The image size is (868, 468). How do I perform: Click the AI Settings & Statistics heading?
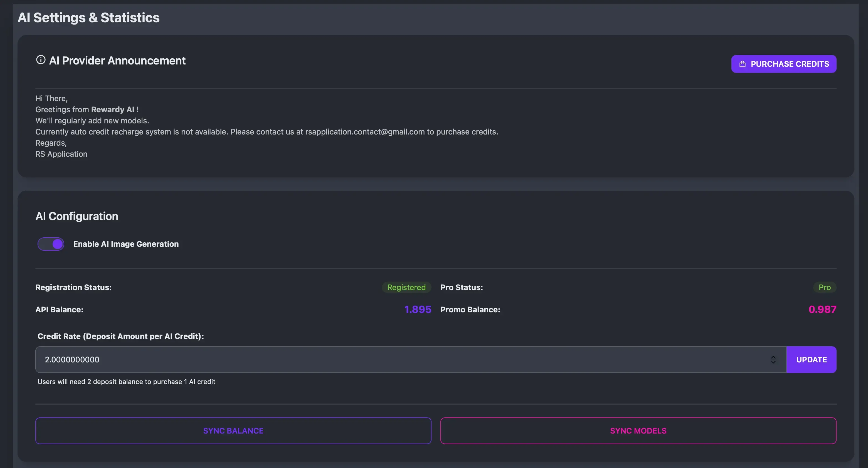(x=89, y=18)
